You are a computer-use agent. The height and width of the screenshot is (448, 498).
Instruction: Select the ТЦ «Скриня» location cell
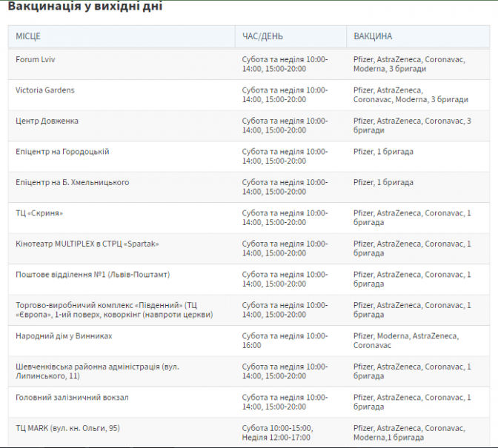39,213
